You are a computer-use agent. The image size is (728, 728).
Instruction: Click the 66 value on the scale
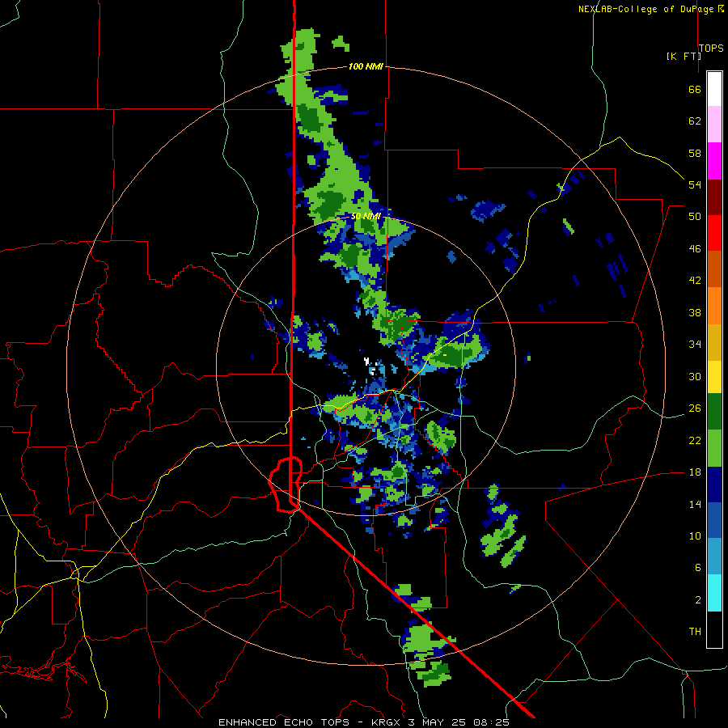point(695,89)
